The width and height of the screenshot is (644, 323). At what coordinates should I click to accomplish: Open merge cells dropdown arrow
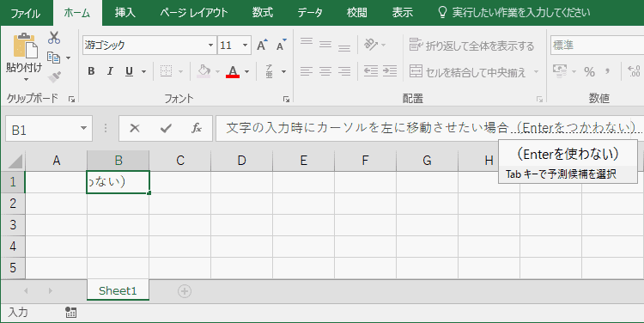click(x=536, y=72)
